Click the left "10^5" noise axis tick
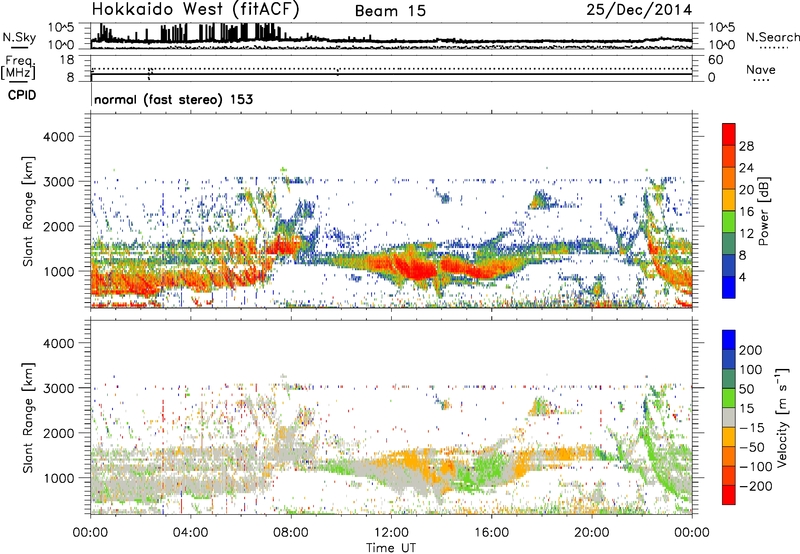800x554 pixels. click(61, 28)
